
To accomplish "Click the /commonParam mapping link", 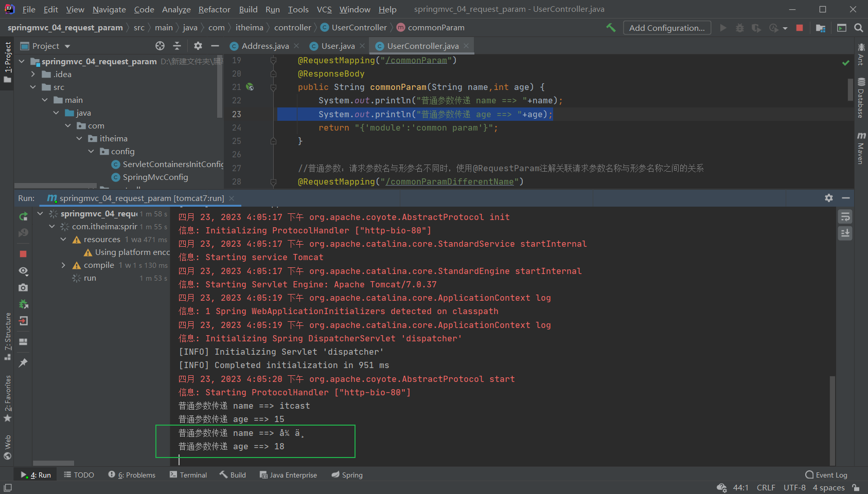I will (416, 60).
